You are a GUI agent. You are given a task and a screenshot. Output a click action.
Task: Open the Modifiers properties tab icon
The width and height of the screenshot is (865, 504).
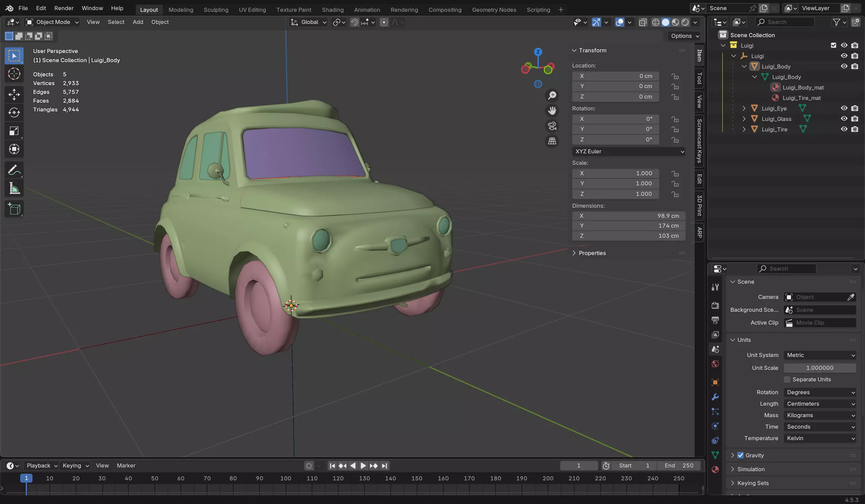click(715, 397)
